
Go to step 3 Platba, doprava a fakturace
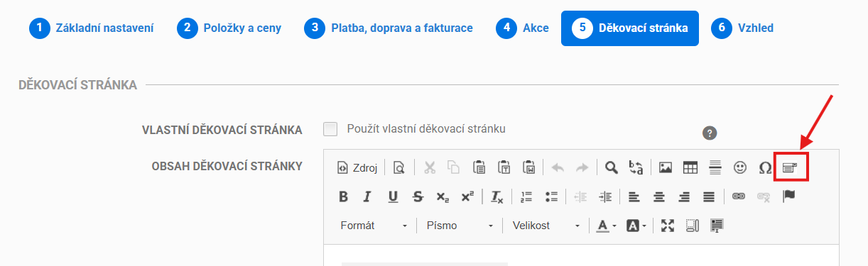pos(388,28)
